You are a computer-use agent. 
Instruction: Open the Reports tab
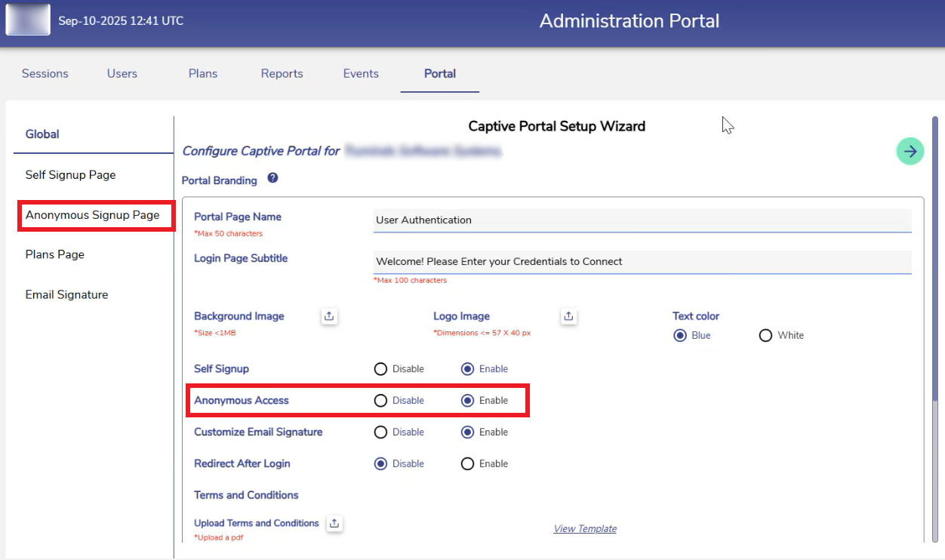click(x=282, y=73)
